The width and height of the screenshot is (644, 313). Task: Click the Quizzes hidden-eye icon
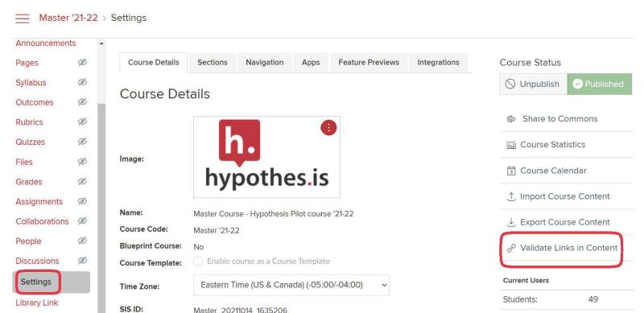click(x=83, y=142)
